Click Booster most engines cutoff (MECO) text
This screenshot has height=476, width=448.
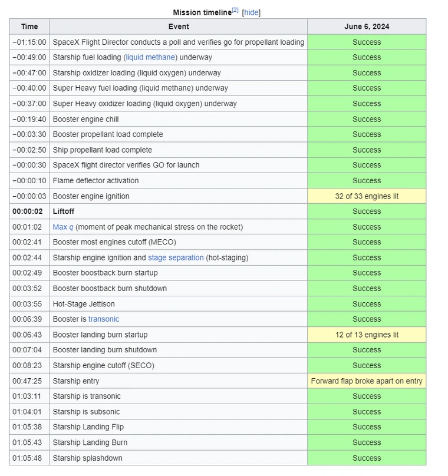[114, 242]
